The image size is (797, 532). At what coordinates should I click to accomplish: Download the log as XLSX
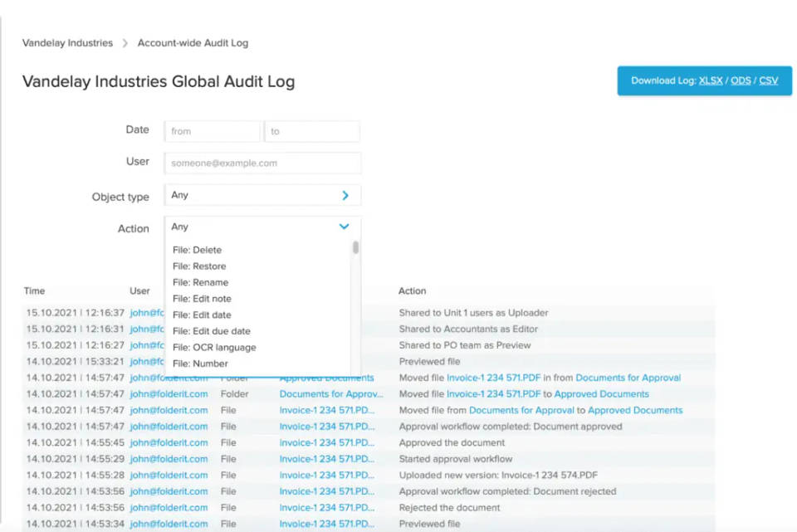coord(711,81)
